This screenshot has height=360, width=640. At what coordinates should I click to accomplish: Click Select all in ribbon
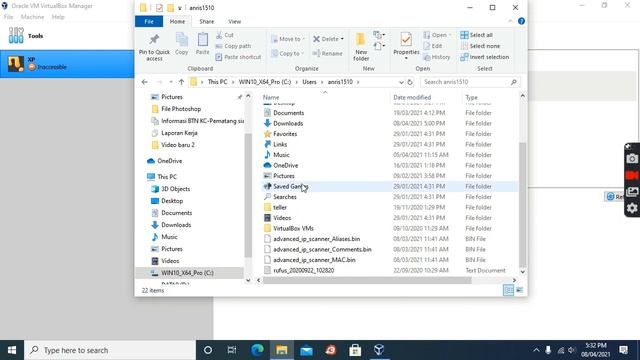476,35
